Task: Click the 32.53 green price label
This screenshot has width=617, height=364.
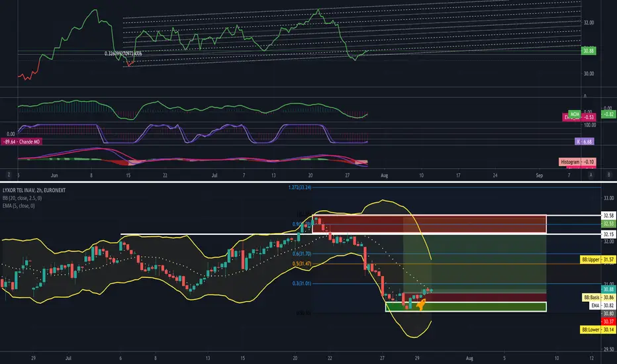Action: point(608,224)
